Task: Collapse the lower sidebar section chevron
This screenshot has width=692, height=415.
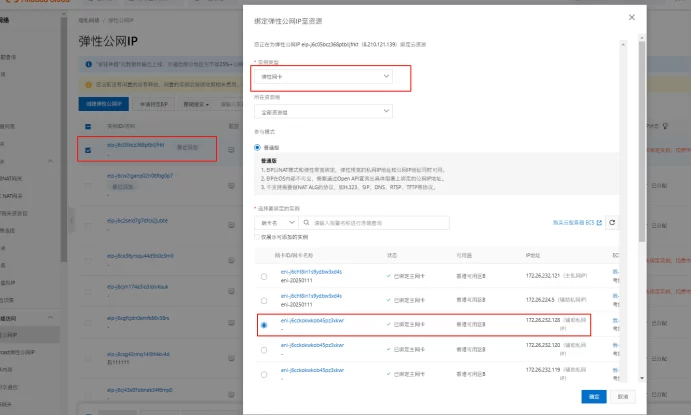Action: [50, 317]
